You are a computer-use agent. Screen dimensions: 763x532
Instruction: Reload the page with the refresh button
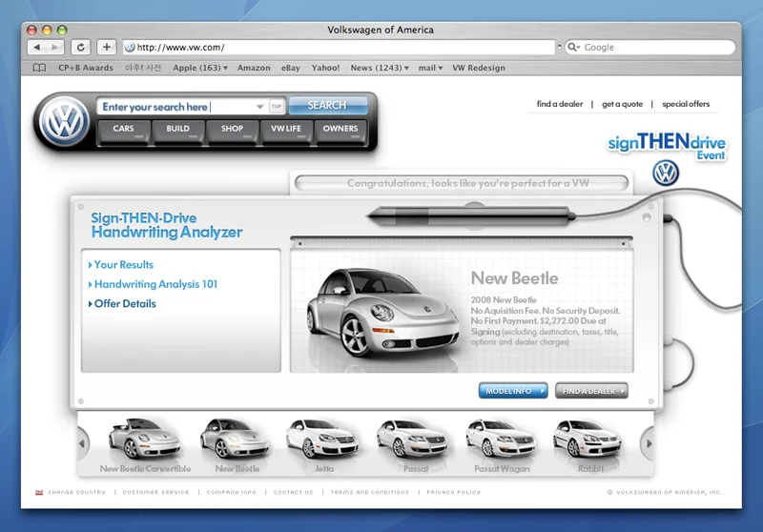pos(81,47)
